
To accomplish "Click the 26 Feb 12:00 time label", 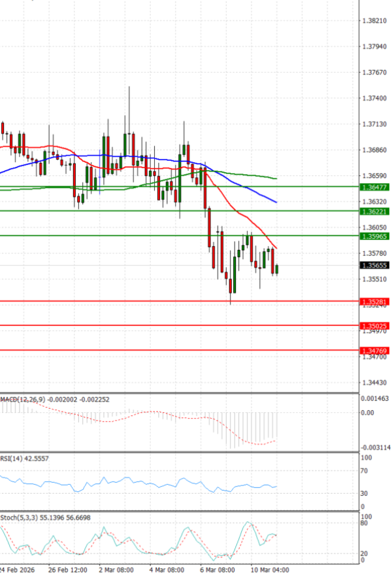I will [67, 570].
